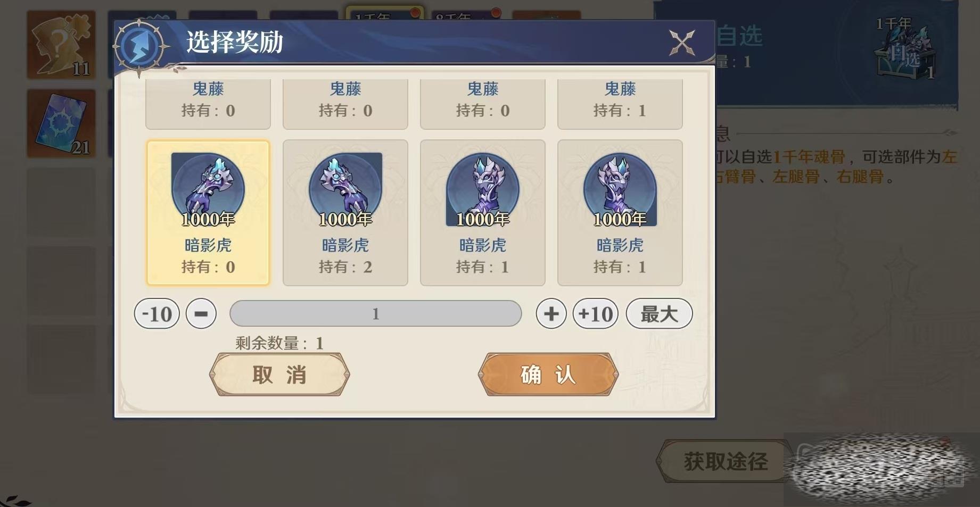Screen dimensions: 980x507
Task: Choose fourth 暗影虎 leg bone card
Action: pyautogui.click(x=620, y=213)
